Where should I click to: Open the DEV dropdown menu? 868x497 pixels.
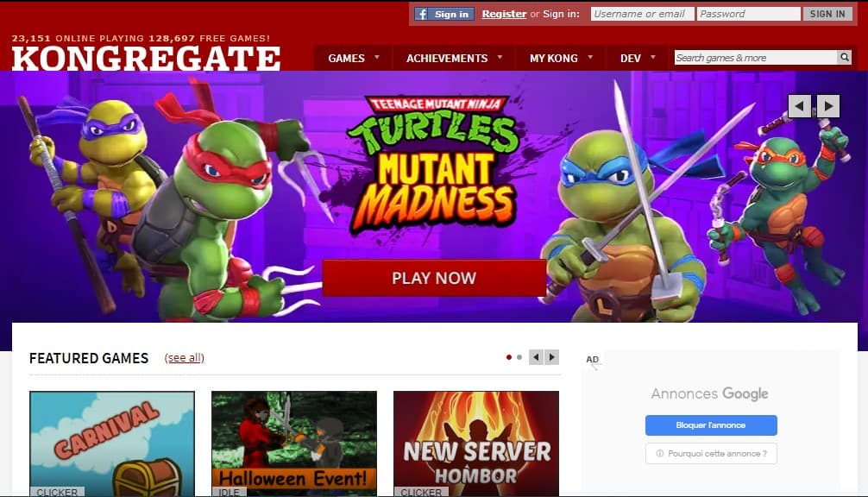[629, 58]
